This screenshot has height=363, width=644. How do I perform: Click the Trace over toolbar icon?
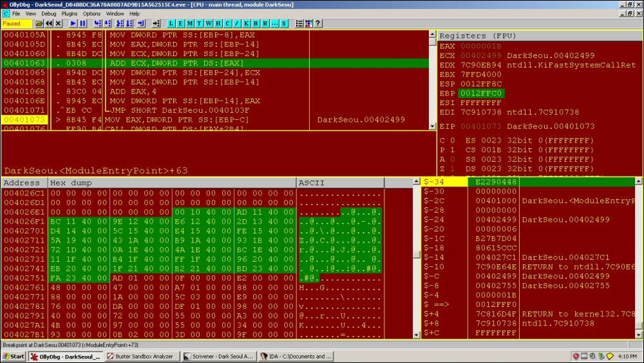129,23
